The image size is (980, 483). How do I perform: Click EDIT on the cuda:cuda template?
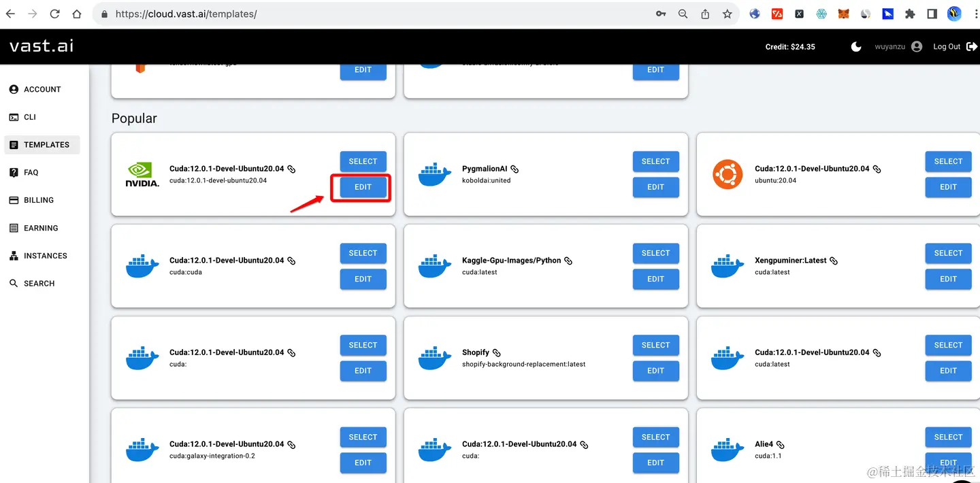(363, 279)
